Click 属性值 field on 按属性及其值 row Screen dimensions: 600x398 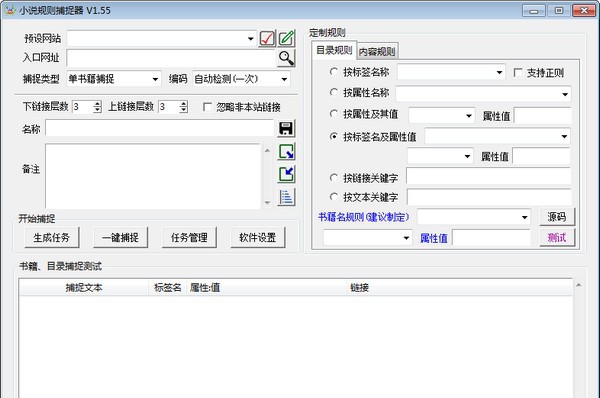point(542,116)
